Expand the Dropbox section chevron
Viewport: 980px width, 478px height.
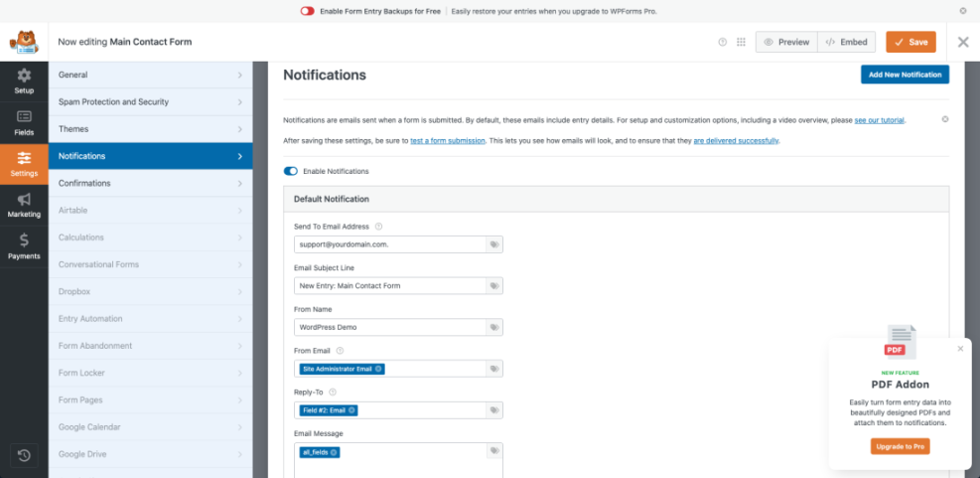coord(240,291)
